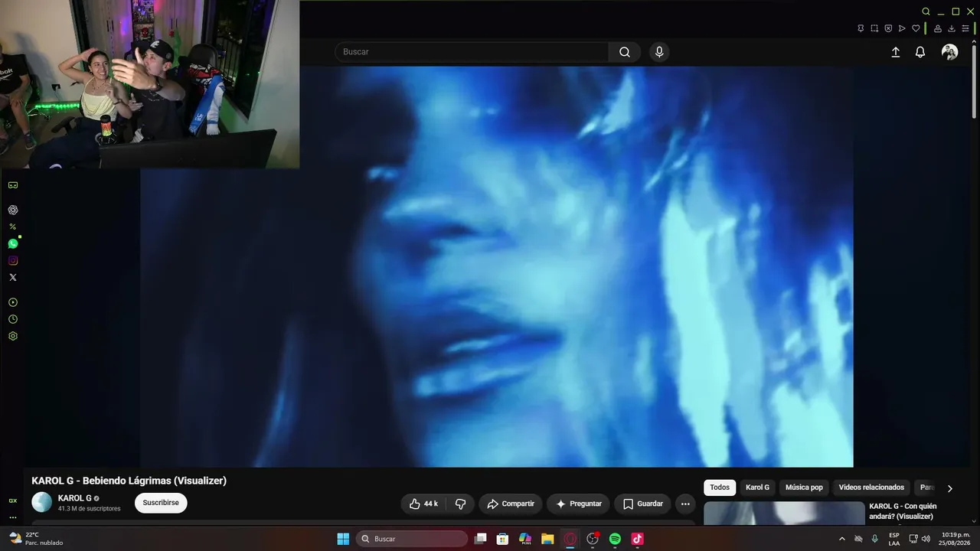
Task: Click Suscribirse to subscribe to KAROL G
Action: coord(161,503)
